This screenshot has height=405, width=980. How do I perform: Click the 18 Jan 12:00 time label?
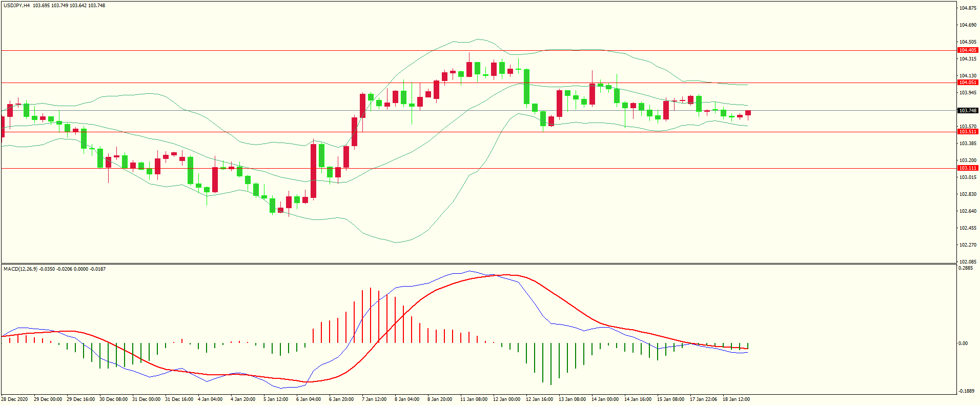point(736,399)
